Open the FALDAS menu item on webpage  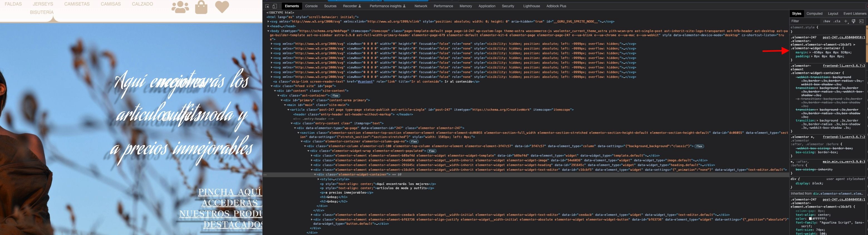coord(13,4)
